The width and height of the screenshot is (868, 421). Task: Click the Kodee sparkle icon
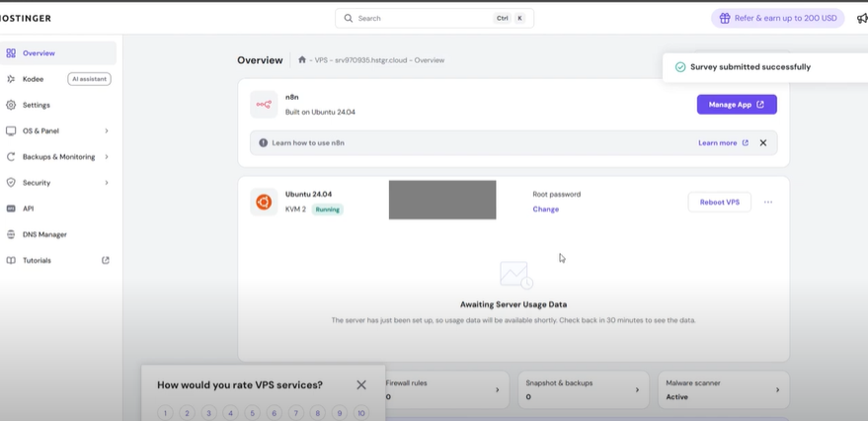(x=11, y=79)
